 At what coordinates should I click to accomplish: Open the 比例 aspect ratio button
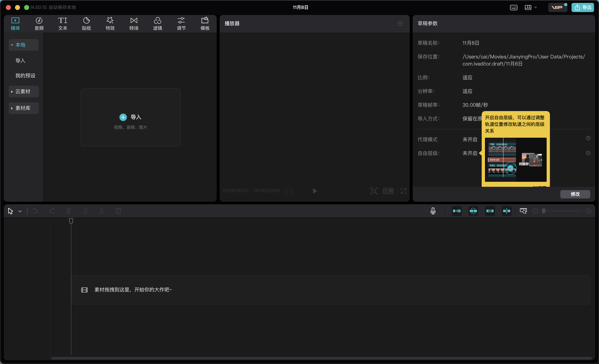(x=388, y=191)
